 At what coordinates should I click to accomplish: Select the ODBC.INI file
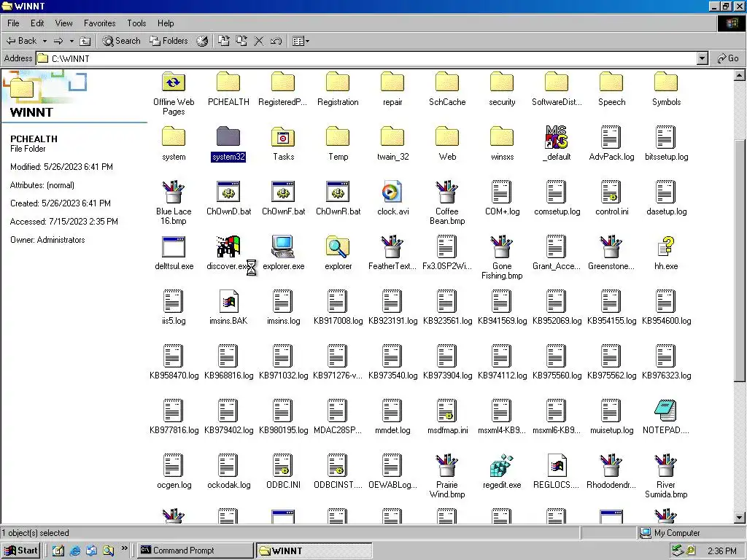pyautogui.click(x=283, y=472)
